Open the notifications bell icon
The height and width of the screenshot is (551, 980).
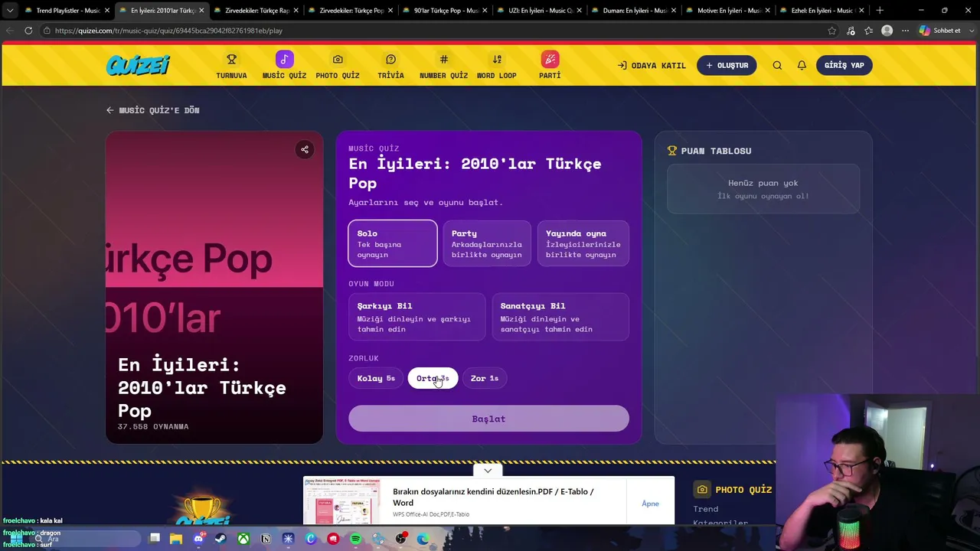[802, 65]
